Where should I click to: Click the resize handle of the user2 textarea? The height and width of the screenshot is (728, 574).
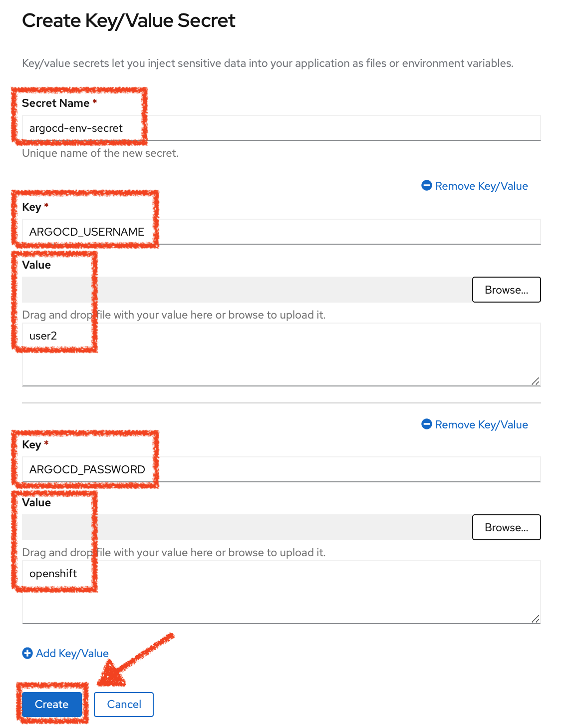click(x=536, y=382)
